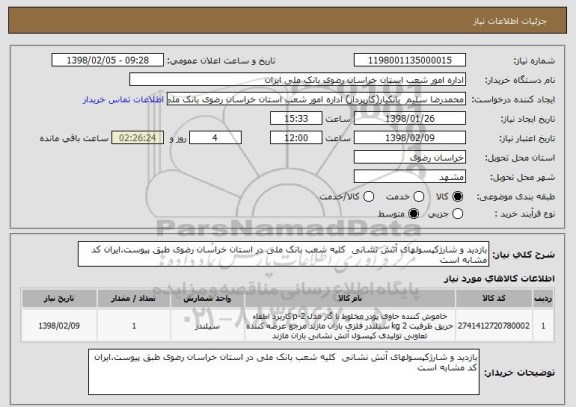
Task: Click the 12:00 deadline time field
Action: coord(296,138)
